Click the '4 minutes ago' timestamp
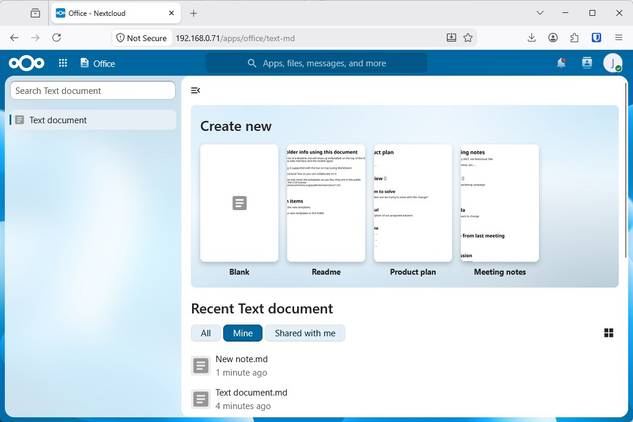 [x=243, y=406]
